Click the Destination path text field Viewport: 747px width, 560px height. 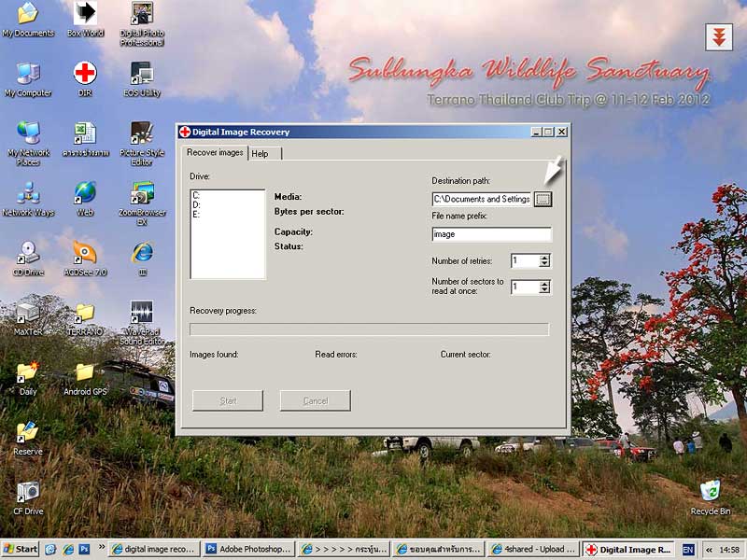coord(482,199)
